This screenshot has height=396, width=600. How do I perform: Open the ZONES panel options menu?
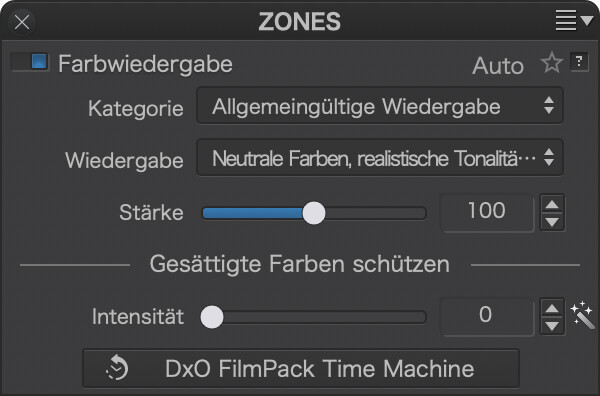pyautogui.click(x=574, y=20)
